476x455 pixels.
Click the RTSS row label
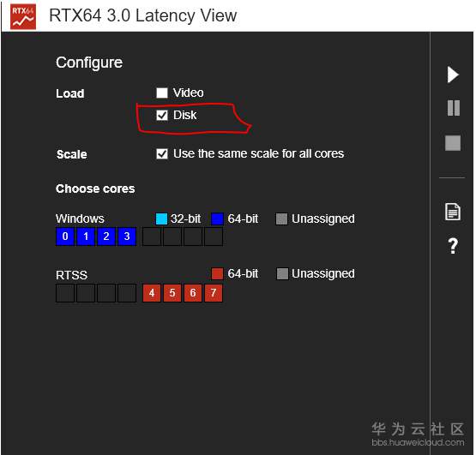[72, 275]
